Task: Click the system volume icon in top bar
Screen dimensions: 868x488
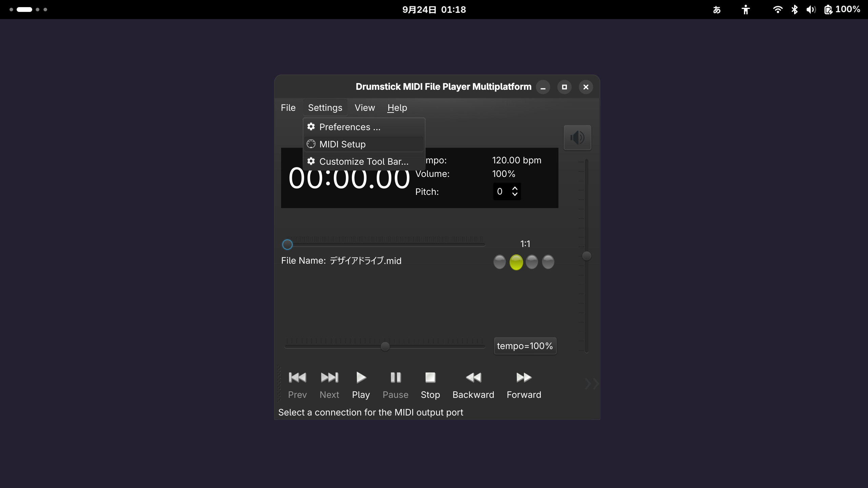Action: point(811,9)
